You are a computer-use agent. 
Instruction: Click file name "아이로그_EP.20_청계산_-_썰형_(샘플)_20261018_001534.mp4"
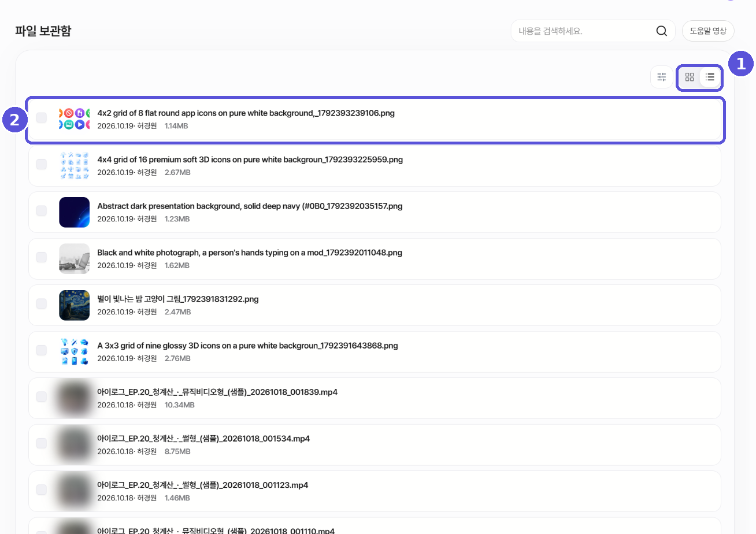tap(203, 439)
